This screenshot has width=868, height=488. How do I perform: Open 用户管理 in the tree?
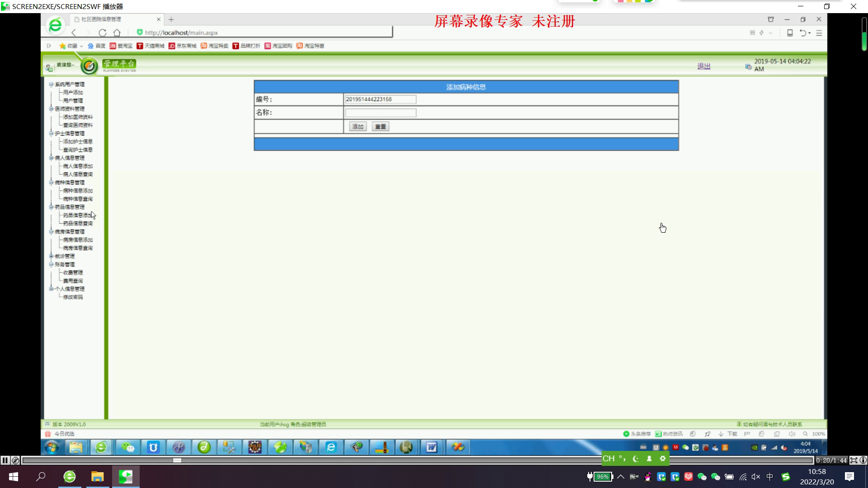tap(73, 100)
